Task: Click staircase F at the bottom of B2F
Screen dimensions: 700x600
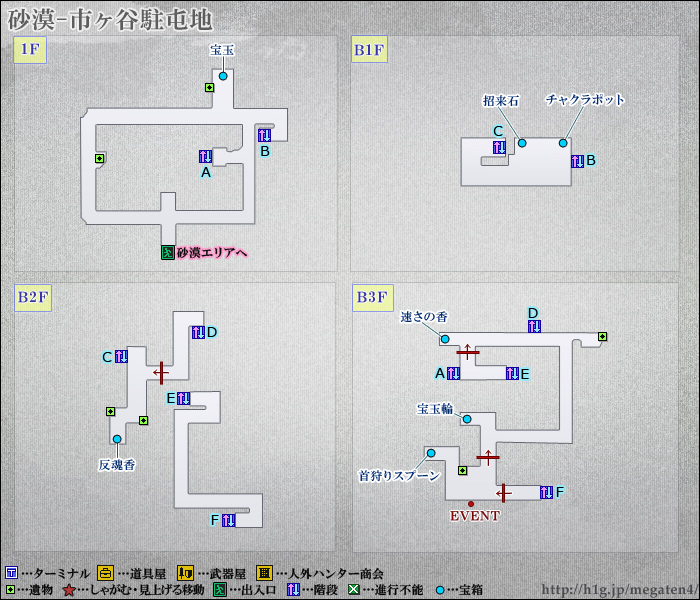Action: click(x=228, y=519)
